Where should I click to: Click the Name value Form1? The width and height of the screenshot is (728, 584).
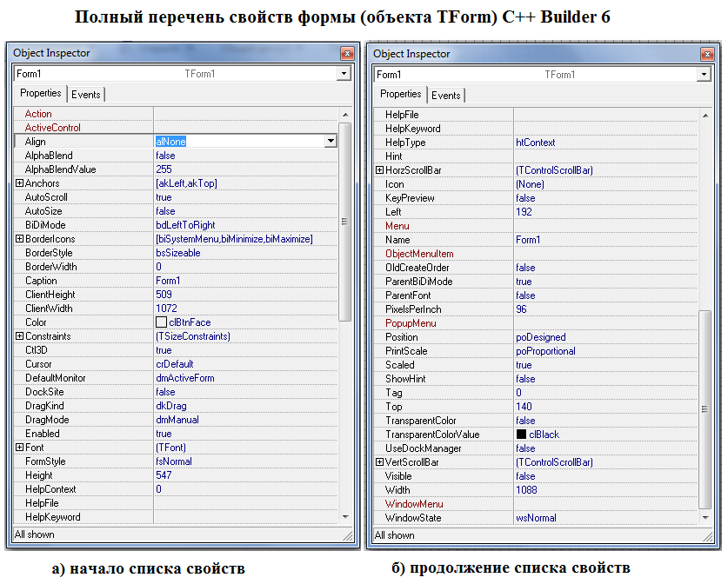click(528, 240)
